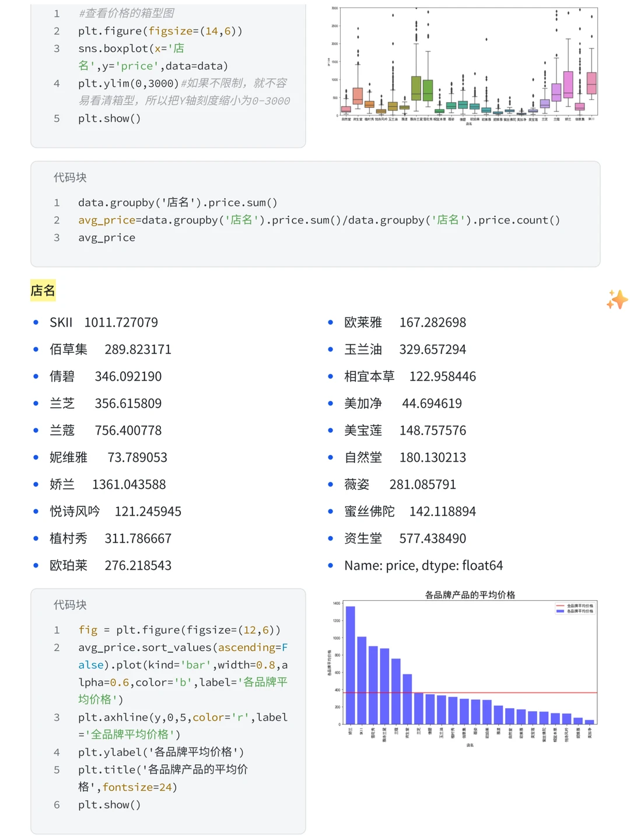The height and width of the screenshot is (840, 630).
Task: Click the sparkle AI assistant icon
Action: click(x=617, y=299)
